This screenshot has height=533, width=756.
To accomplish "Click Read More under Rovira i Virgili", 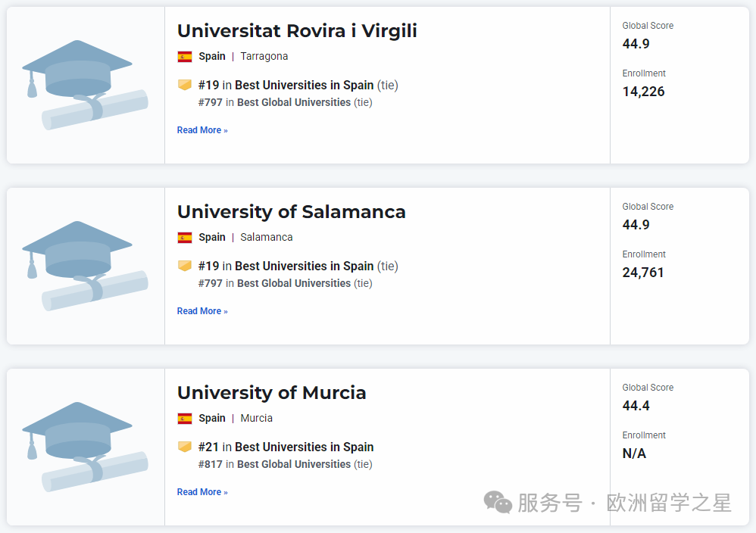I will coord(202,130).
